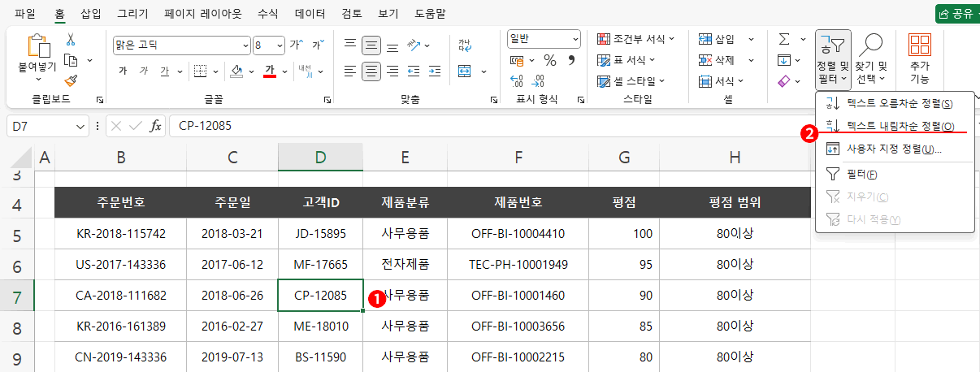Image resolution: width=980 pixels, height=372 pixels.
Task: Click the Paste clipboard icon
Action: coord(37,46)
